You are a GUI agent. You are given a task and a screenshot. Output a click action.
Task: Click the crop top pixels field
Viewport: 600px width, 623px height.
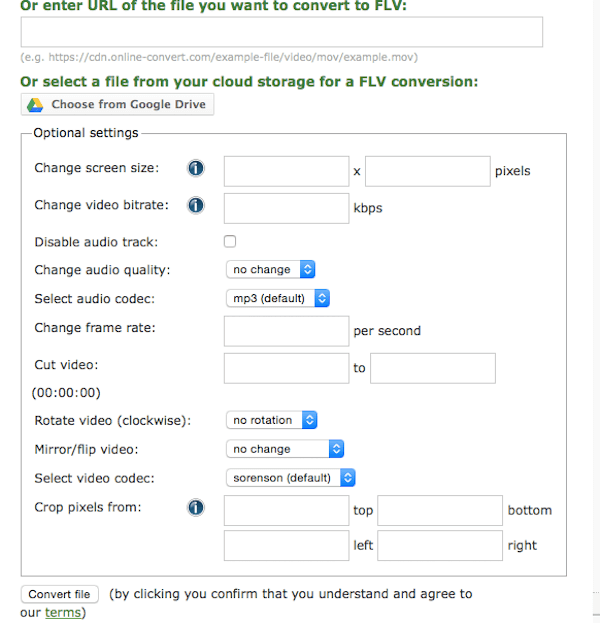[x=286, y=510]
